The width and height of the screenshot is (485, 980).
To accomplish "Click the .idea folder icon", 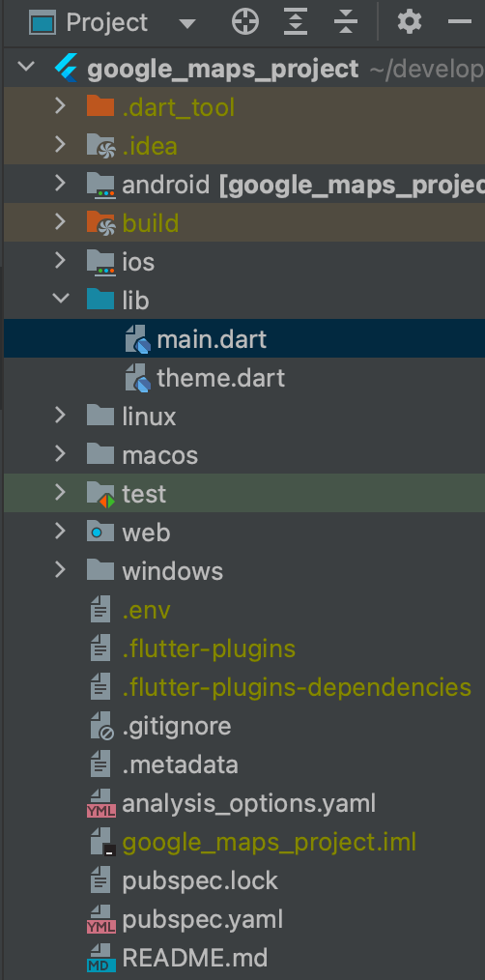I will tap(100, 146).
